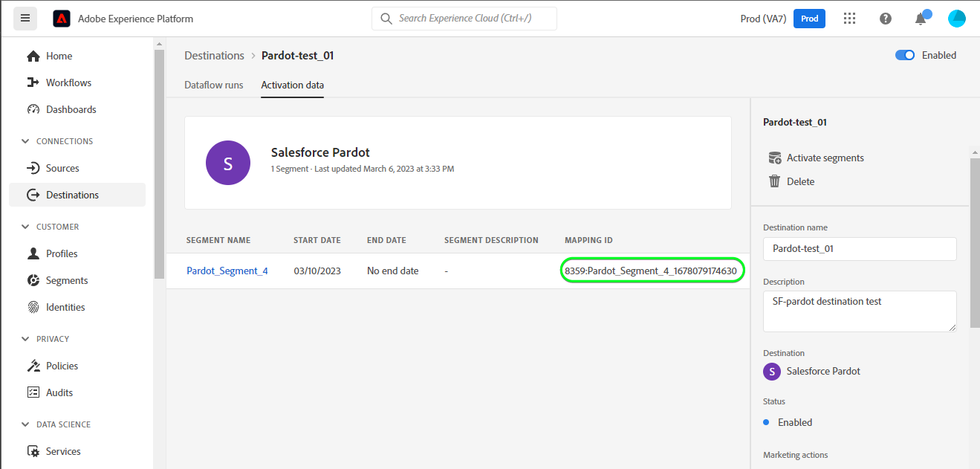Screen dimensions: 980x469
Task: Click the left sidebar scrollbar
Action: pos(158,164)
